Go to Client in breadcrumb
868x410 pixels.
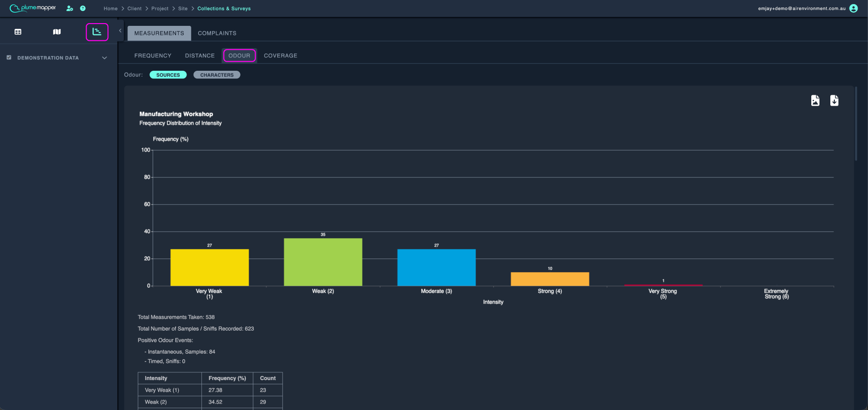134,9
